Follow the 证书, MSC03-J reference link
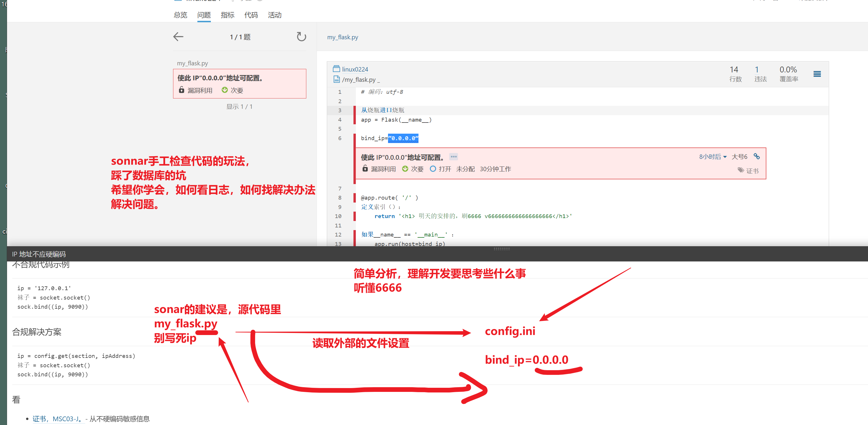The height and width of the screenshot is (425, 868). 57,418
